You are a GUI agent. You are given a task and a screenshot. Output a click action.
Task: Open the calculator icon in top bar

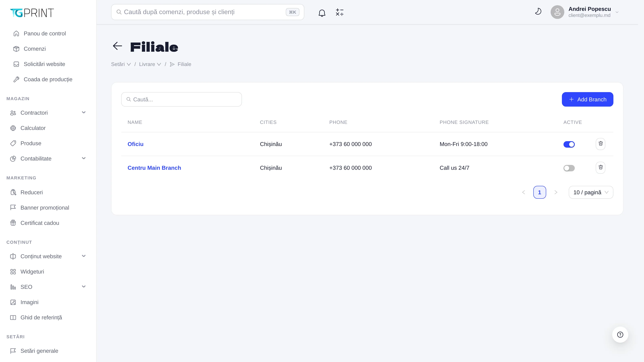[x=340, y=12]
